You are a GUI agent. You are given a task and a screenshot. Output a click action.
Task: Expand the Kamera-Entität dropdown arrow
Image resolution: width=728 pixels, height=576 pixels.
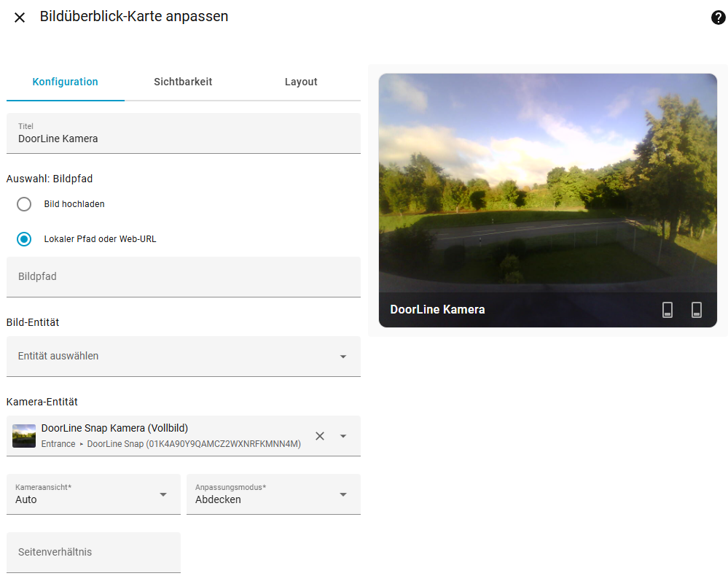[343, 436]
